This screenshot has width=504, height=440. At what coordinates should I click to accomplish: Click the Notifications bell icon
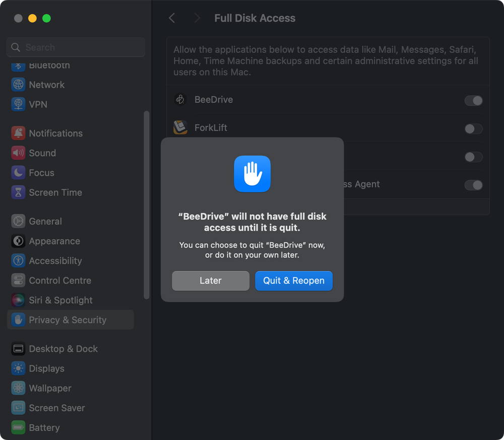[x=18, y=133]
